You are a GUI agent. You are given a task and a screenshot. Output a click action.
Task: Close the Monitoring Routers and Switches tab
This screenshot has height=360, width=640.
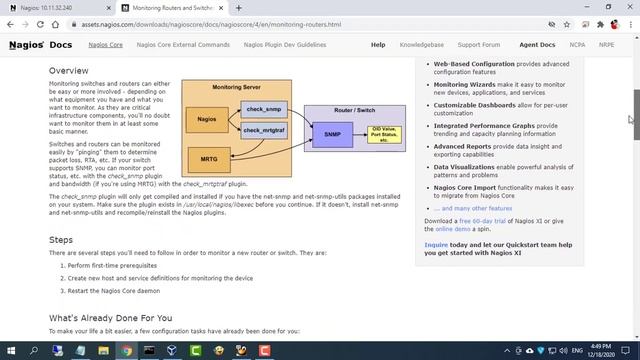pyautogui.click(x=221, y=8)
